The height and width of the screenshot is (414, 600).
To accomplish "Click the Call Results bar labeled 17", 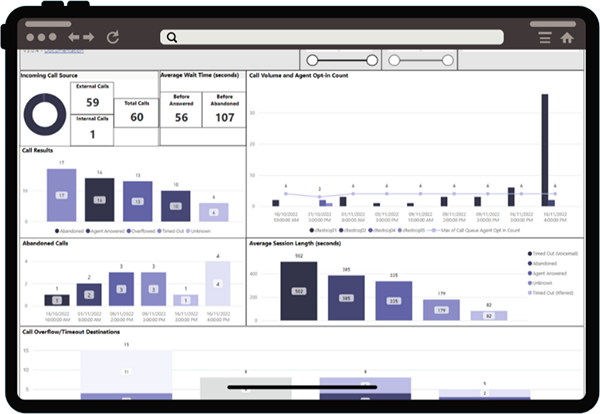I will pos(62,195).
